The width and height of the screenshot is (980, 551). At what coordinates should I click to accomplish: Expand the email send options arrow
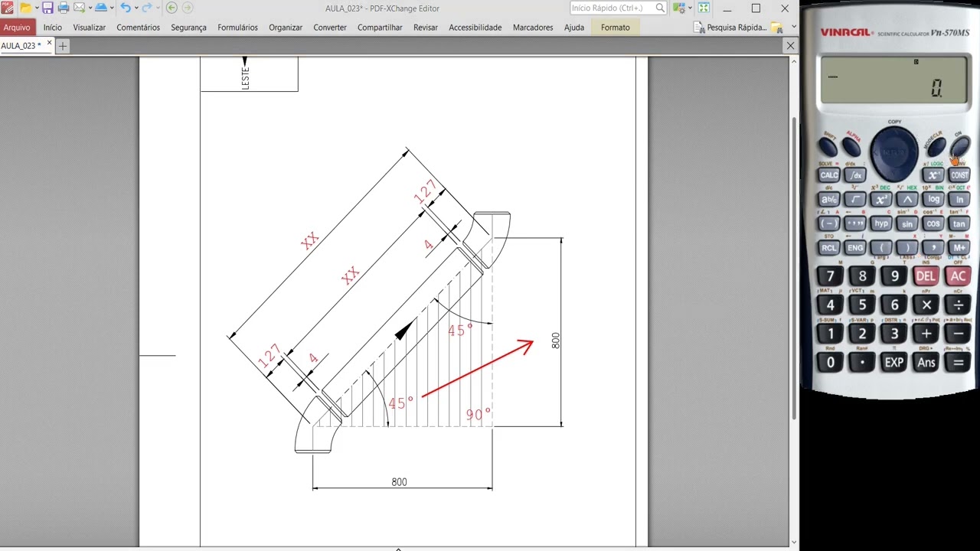tap(89, 8)
